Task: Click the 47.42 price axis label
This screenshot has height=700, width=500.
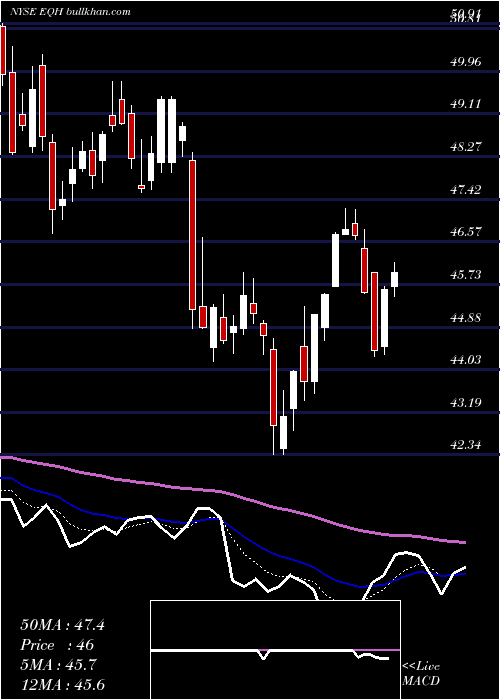Action: [466, 190]
